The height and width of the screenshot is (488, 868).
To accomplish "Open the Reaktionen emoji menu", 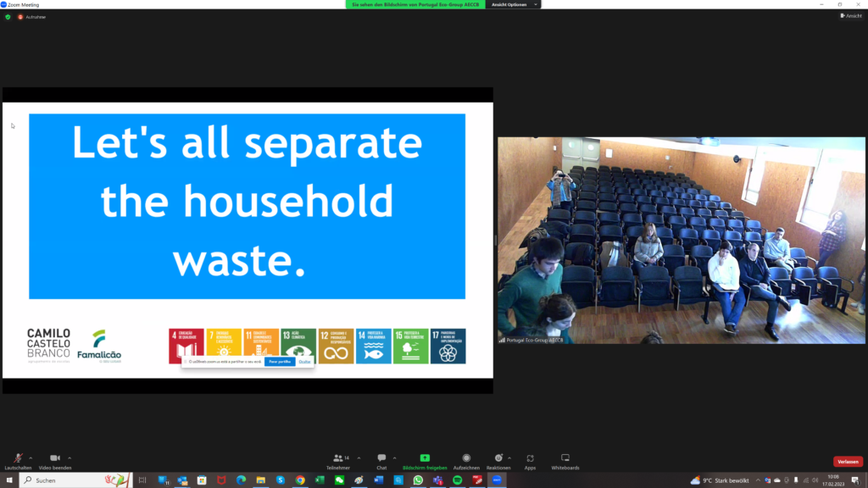I will point(498,458).
